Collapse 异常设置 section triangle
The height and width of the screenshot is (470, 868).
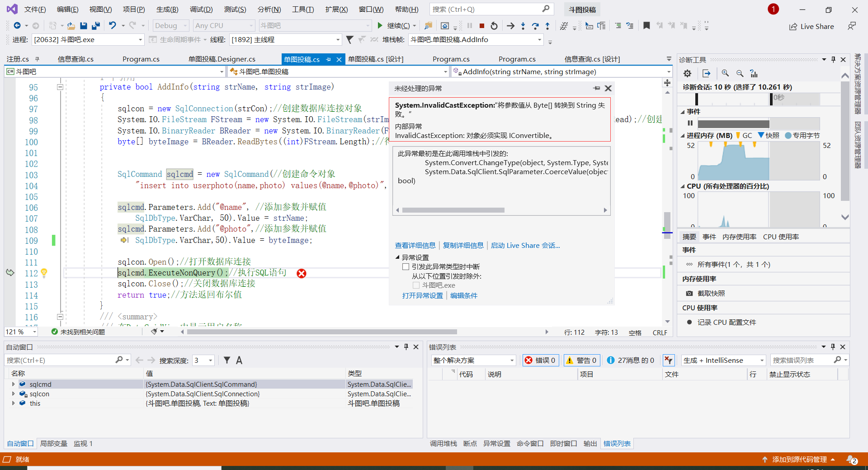coord(397,257)
